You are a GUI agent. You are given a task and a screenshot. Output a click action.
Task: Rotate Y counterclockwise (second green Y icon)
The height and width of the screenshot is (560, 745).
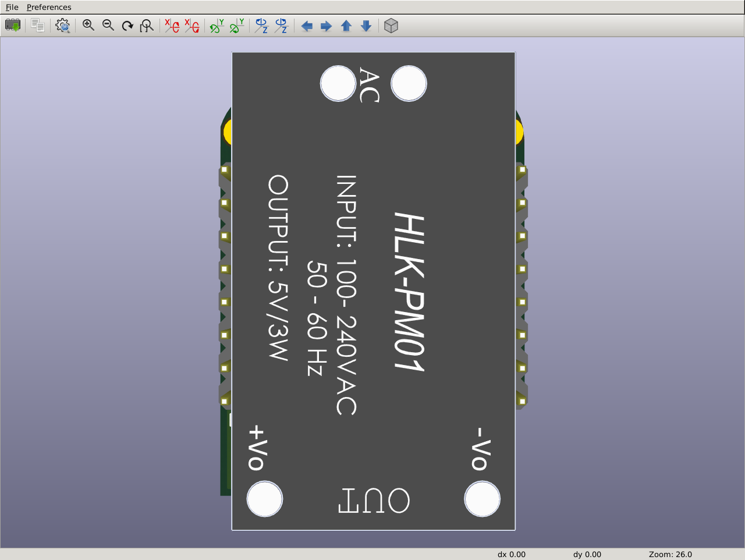[237, 26]
